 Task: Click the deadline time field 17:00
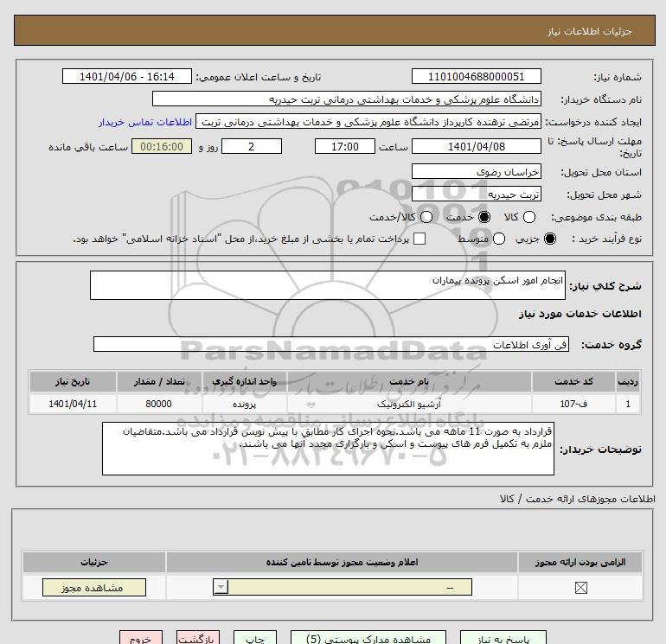pyautogui.click(x=345, y=147)
